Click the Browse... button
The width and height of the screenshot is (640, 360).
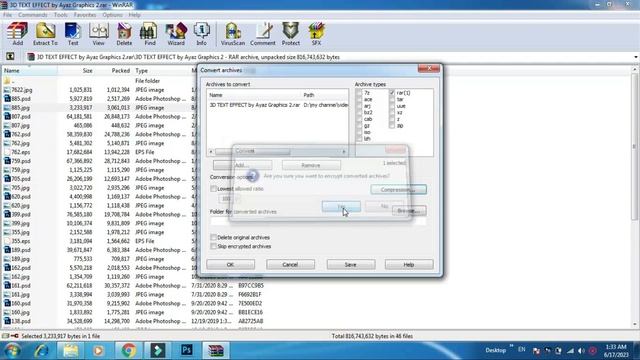pyautogui.click(x=409, y=211)
